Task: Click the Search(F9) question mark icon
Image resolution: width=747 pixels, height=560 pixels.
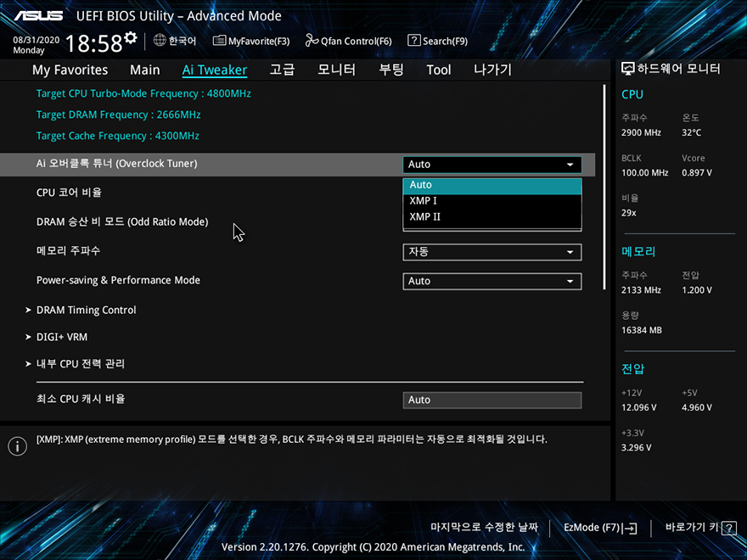Action: [414, 40]
